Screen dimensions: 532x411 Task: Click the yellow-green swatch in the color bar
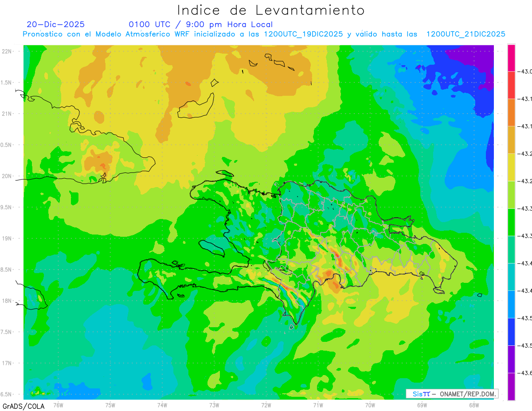pyautogui.click(x=511, y=195)
